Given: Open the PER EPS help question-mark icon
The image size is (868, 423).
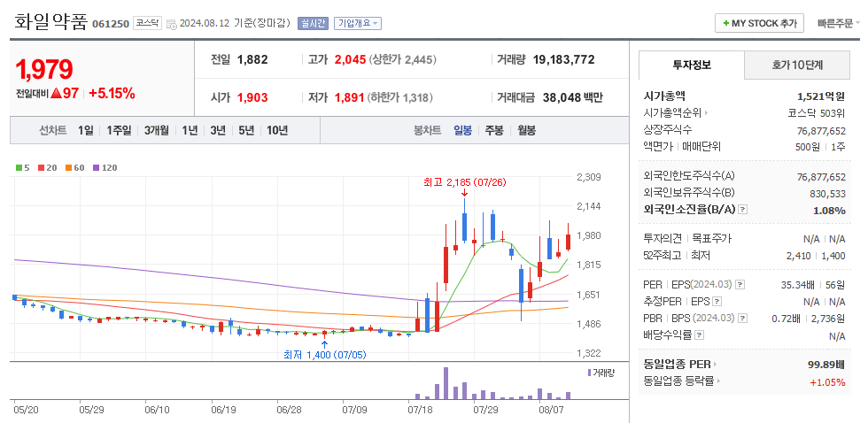Looking at the screenshot, I should (740, 285).
